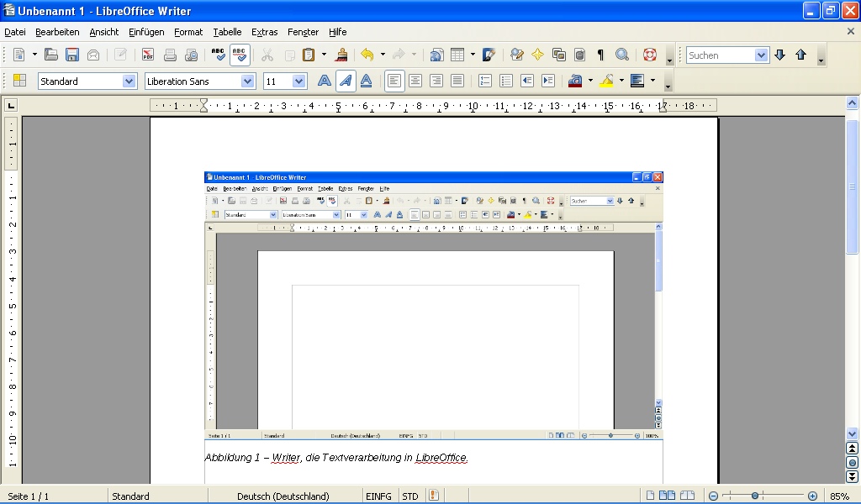Expand the table size arrow
861x504 pixels.
coord(473,55)
